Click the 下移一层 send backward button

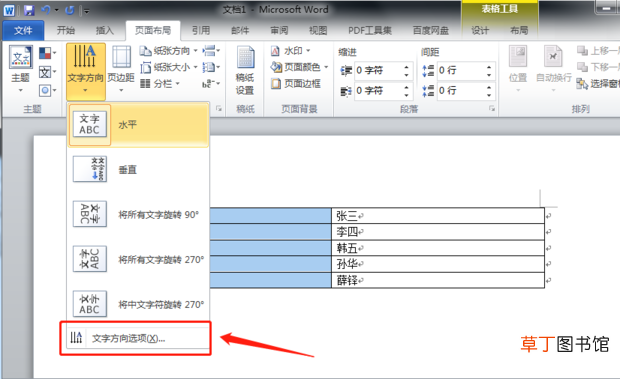598,67
